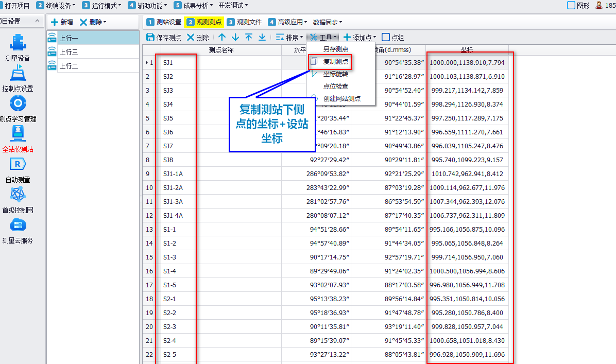This screenshot has height=364, width=616.
Task: Open the 高级应用 dropdown
Action: click(287, 22)
